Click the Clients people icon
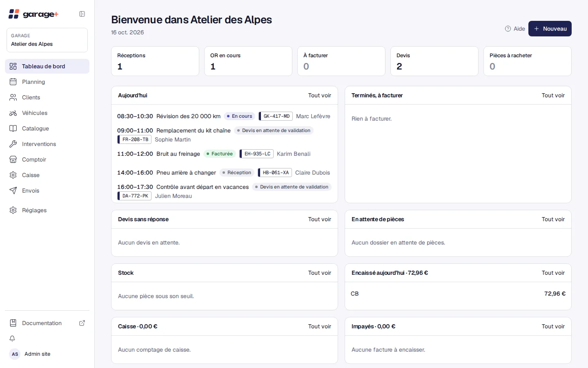The image size is (588, 368). click(13, 97)
